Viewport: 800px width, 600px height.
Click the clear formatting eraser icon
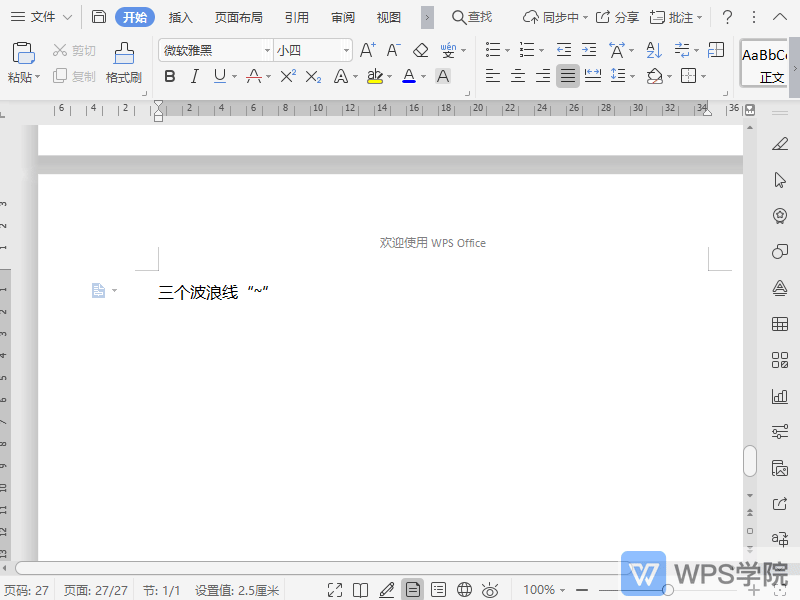click(420, 50)
